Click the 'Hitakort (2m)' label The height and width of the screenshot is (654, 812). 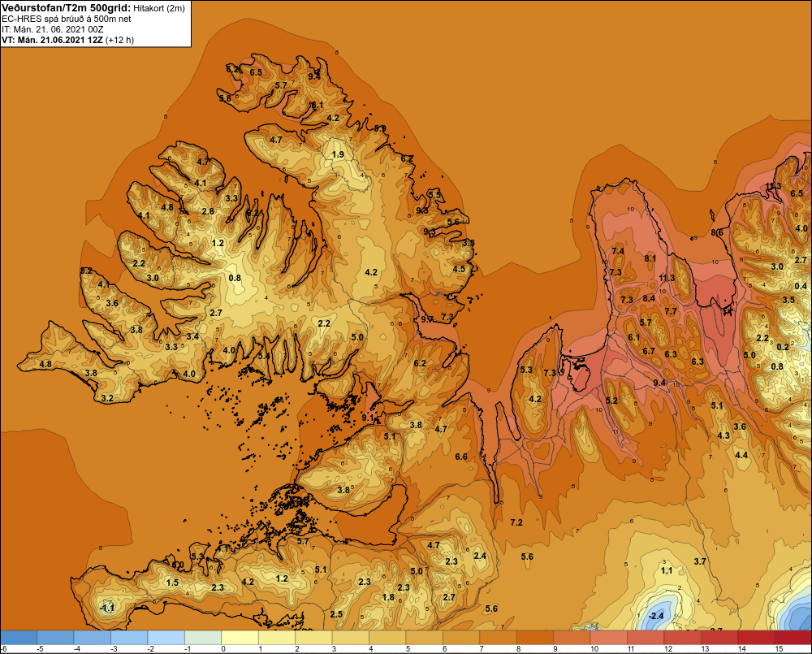tap(159, 8)
